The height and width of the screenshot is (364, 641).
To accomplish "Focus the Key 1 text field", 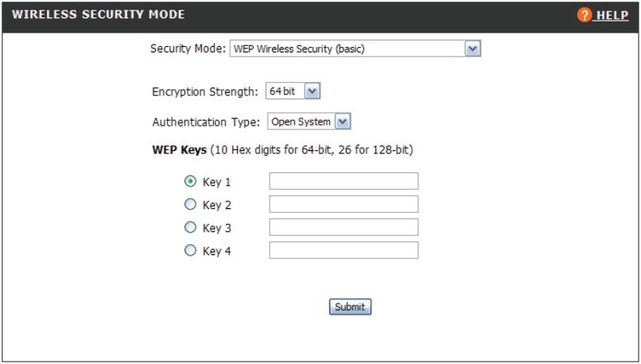I will coord(344,181).
